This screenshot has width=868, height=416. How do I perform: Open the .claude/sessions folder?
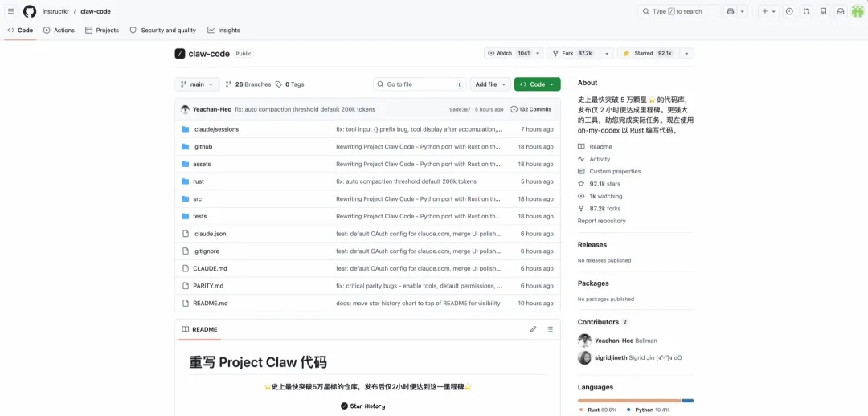pyautogui.click(x=216, y=129)
